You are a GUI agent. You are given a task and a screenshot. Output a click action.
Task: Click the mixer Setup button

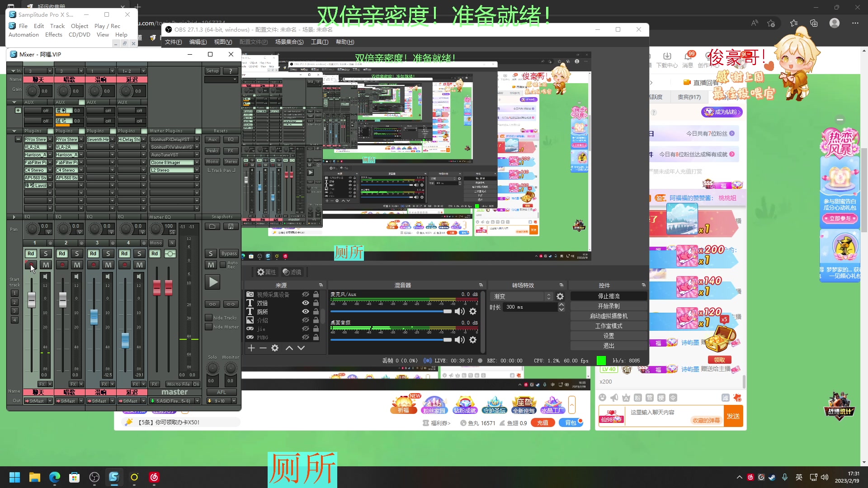(212, 71)
